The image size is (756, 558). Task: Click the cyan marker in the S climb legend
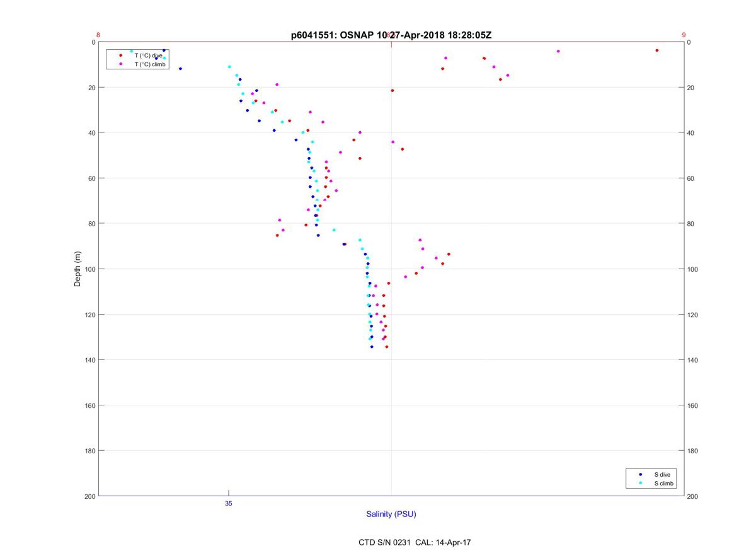[640, 484]
